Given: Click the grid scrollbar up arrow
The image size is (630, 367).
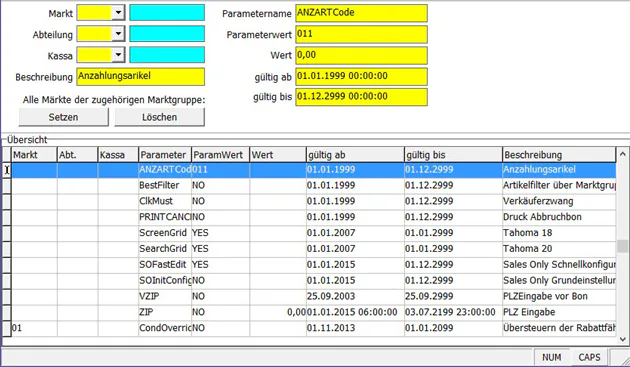Looking at the screenshot, I should [622, 154].
